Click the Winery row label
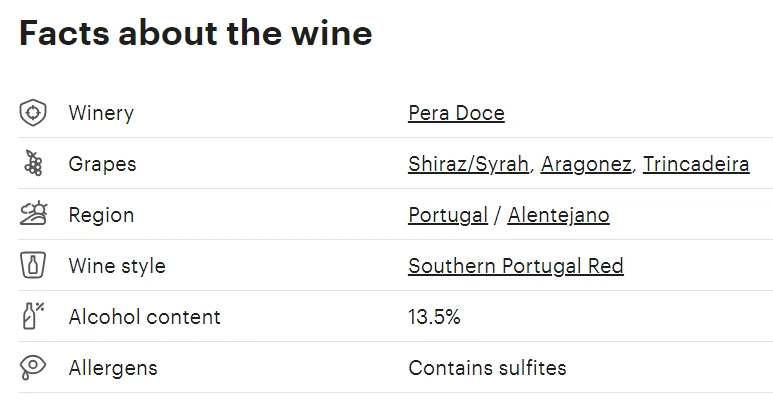773x404 pixels. pyautogui.click(x=101, y=113)
